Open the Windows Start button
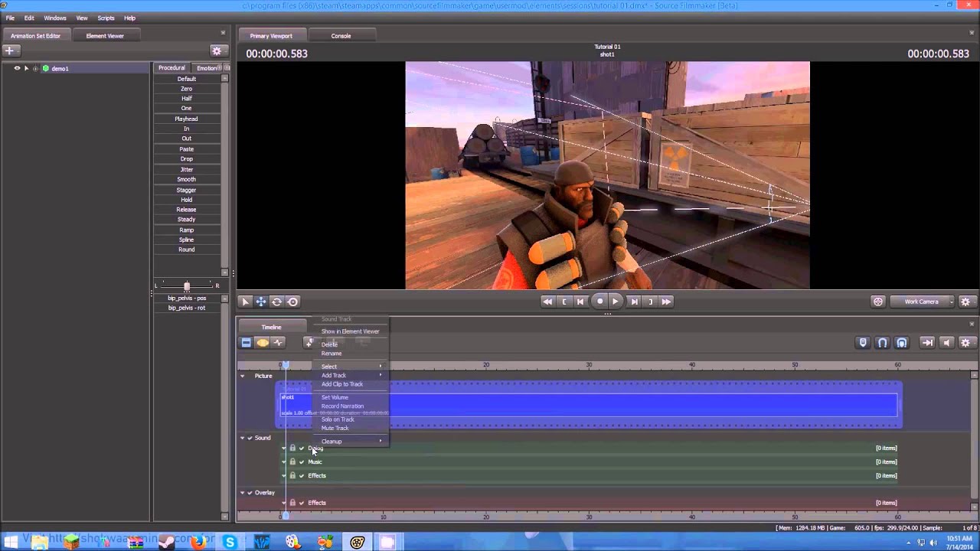 click(11, 542)
